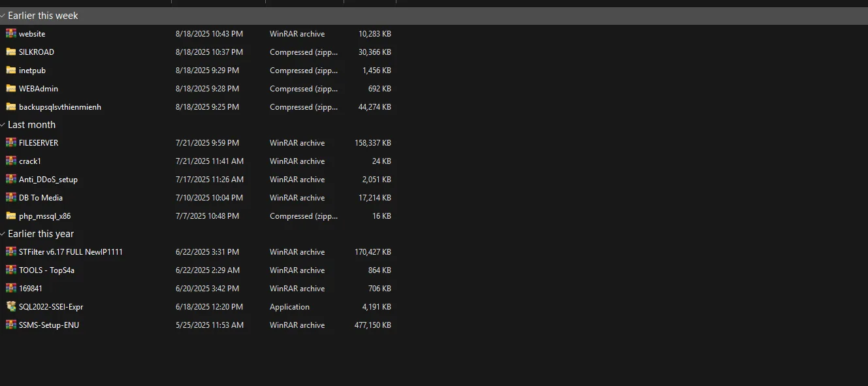Click the installer icon beside SQL2022-SSEI-Expr
The image size is (868, 386).
(10, 306)
